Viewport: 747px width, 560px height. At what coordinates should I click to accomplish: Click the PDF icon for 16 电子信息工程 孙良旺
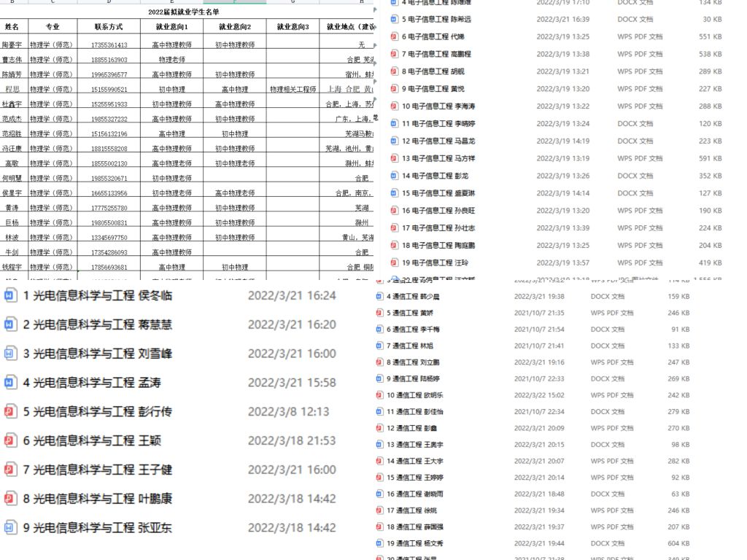point(394,211)
